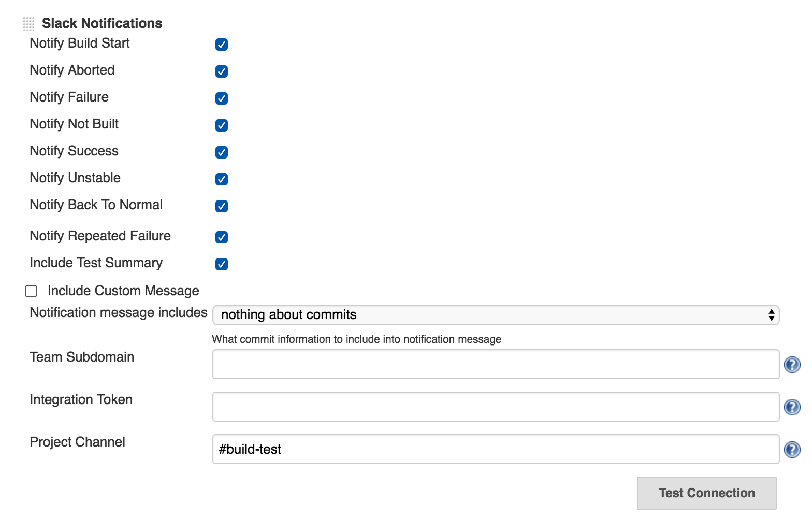Click the Notify Failure label

(69, 97)
